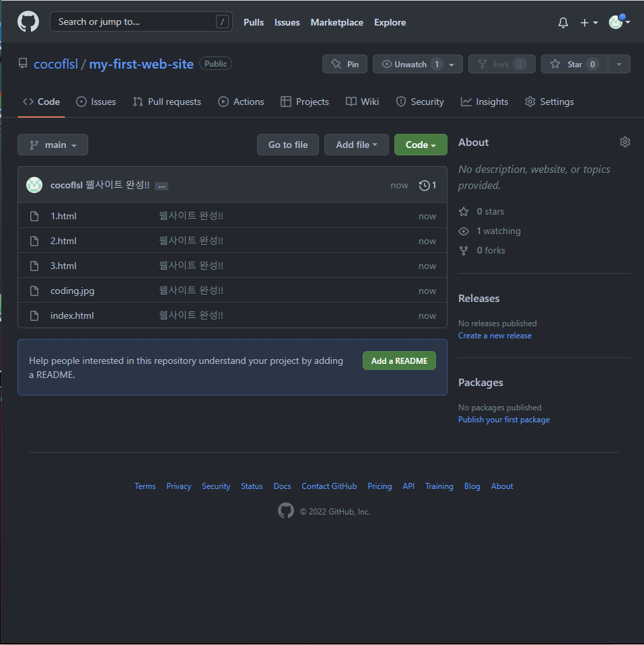The image size is (644, 645).
Task: Open the plus create-new menu
Action: (x=589, y=23)
